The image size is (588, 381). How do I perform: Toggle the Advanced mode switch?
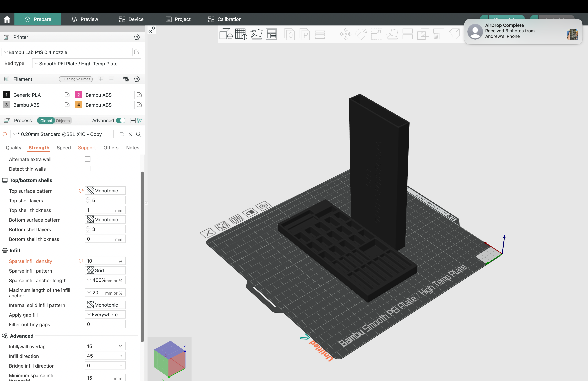121,120
